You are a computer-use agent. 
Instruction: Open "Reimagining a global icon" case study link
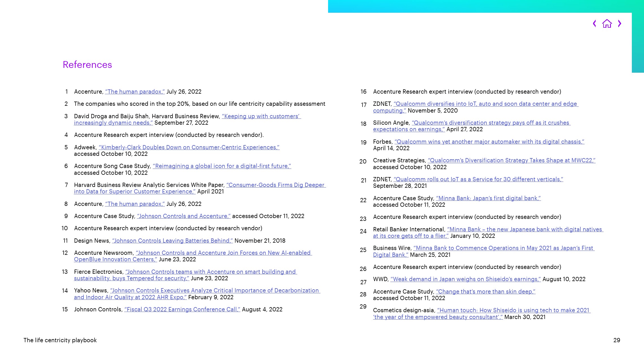click(x=222, y=166)
